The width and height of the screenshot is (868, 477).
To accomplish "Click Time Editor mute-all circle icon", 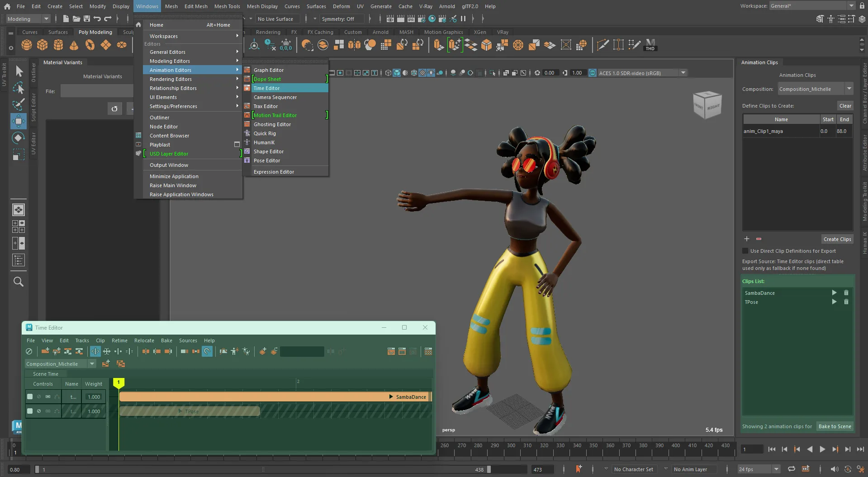I will tap(29, 351).
